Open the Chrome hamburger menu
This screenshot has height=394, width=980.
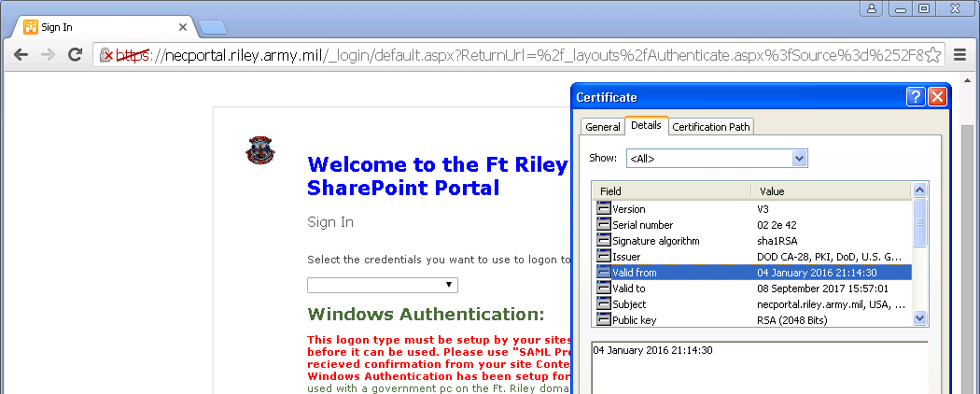coord(960,55)
